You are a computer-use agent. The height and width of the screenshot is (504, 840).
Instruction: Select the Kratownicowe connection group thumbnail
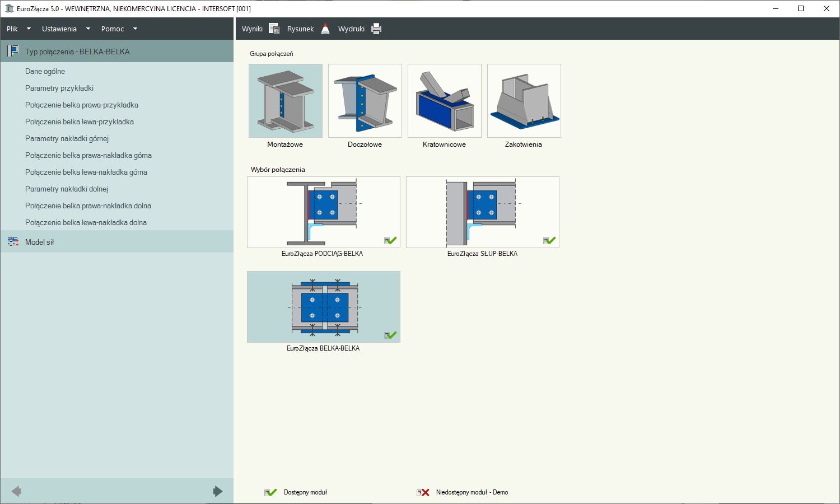[445, 101]
